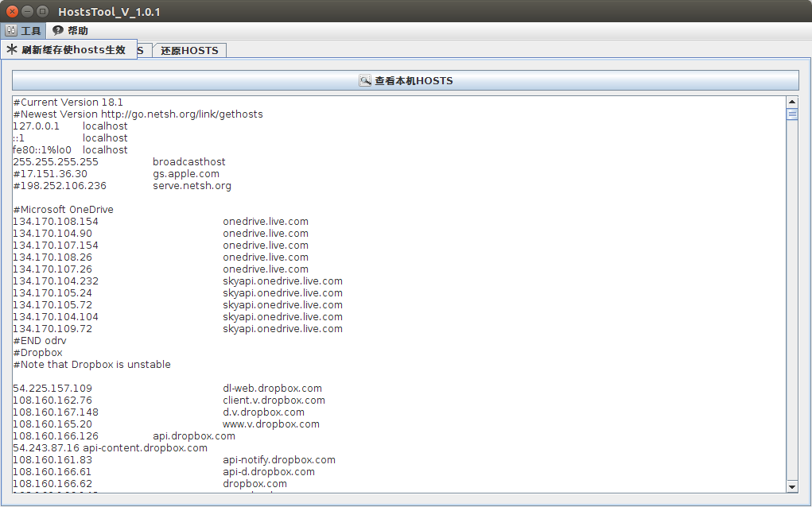This screenshot has width=812, height=507.
Task: Click '54.243.87.16 api-content.dropbox.com' line
Action: (111, 448)
